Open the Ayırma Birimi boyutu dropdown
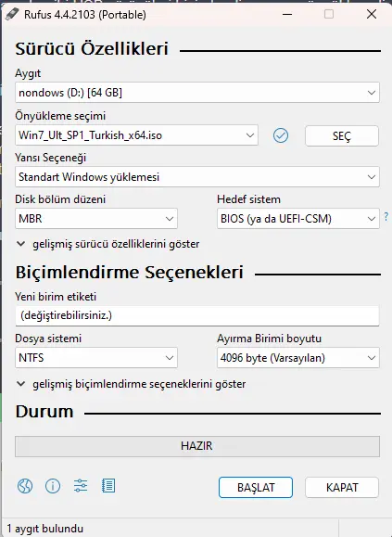Image resolution: width=392 pixels, height=537 pixels. pos(297,358)
